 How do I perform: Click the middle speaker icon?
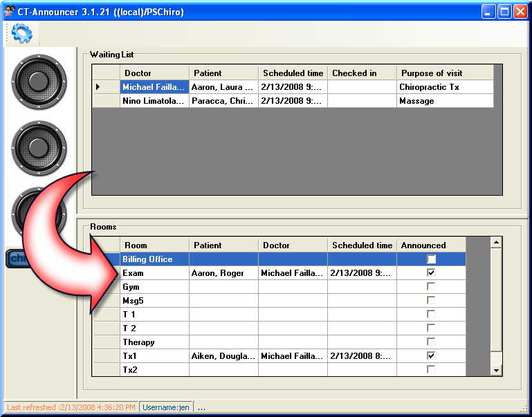coord(39,148)
